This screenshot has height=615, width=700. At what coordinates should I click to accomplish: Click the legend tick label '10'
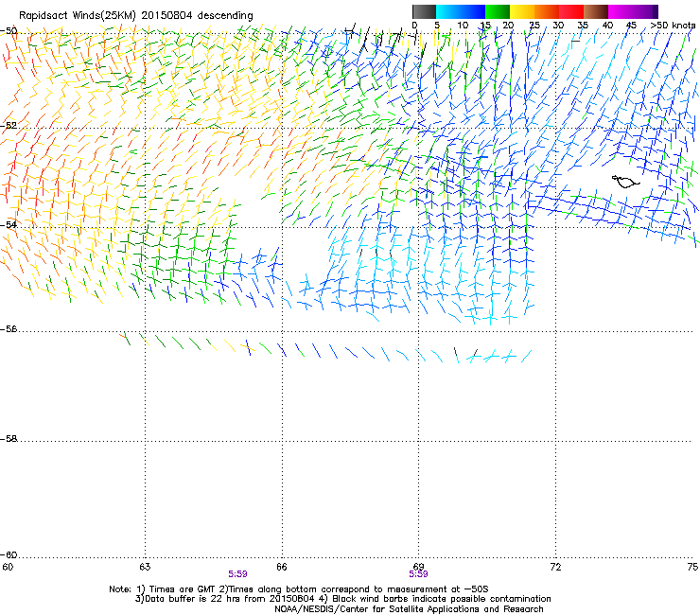(x=463, y=26)
